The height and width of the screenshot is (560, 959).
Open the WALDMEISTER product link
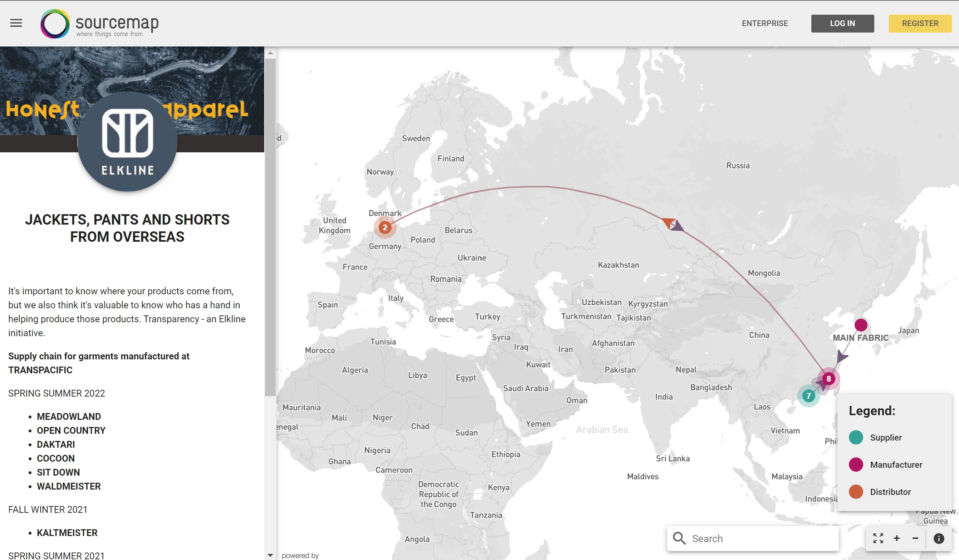(x=69, y=487)
